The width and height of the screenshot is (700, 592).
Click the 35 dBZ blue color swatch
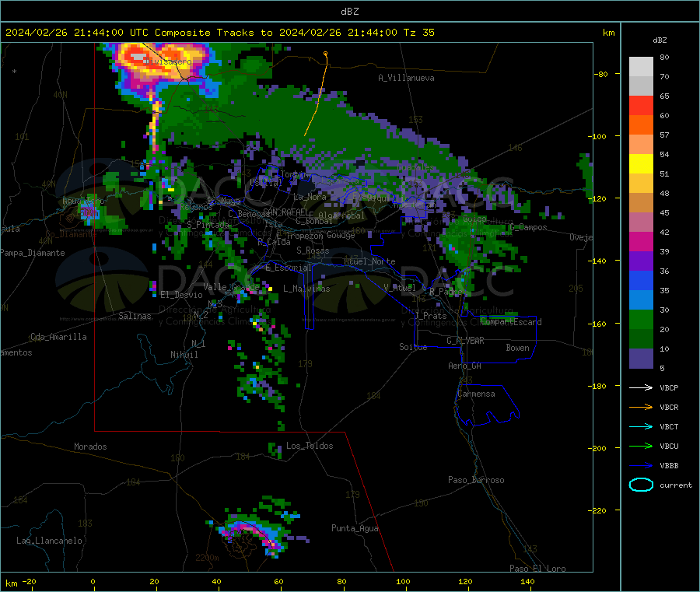tap(641, 280)
